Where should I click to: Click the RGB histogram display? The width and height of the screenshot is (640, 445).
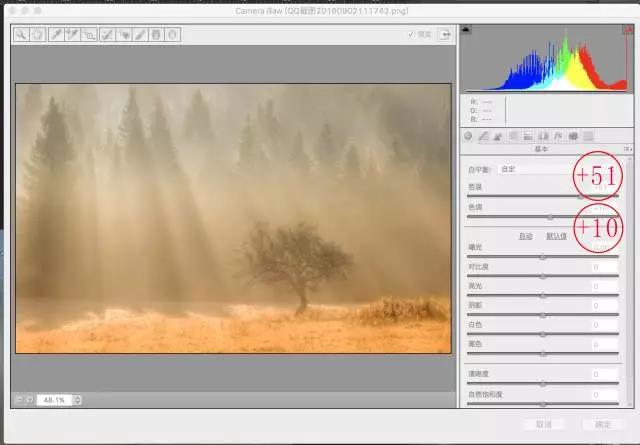point(547,59)
